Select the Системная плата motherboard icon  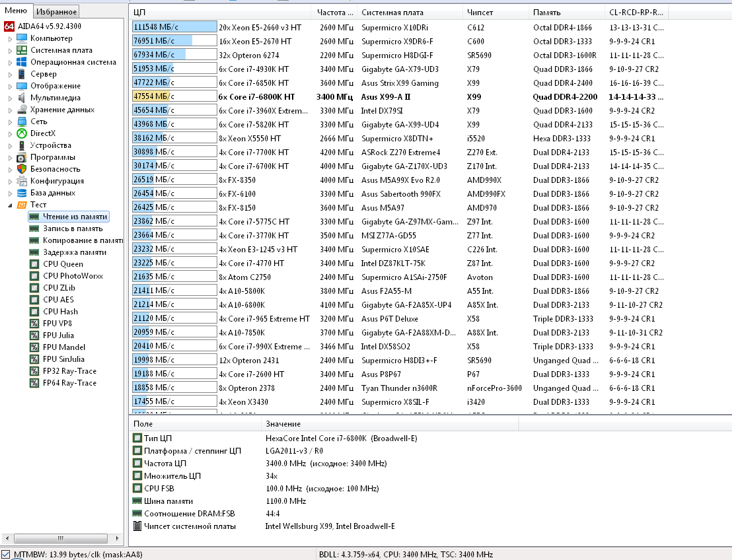click(22, 50)
